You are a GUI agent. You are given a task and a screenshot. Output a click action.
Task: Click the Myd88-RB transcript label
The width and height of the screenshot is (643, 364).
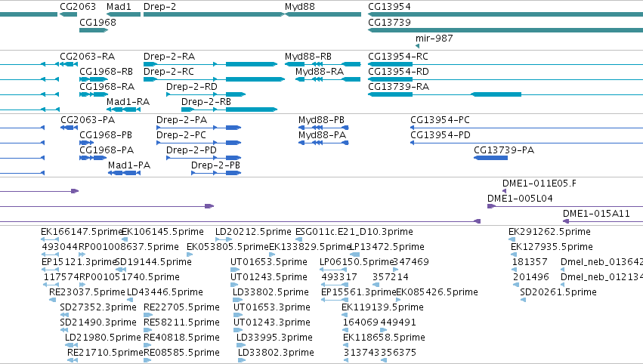[308, 57]
